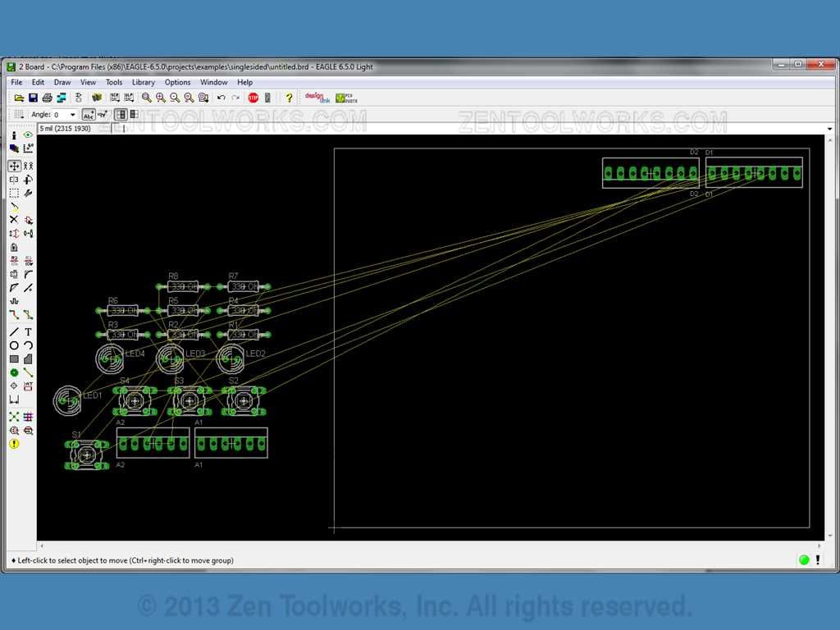Open the Draw menu
Viewport: 840px width, 630px height.
tap(62, 82)
